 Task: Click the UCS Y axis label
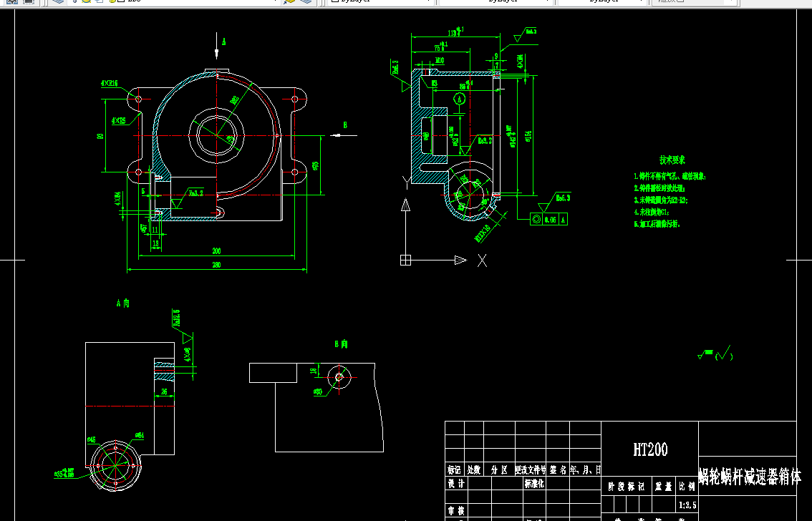[x=405, y=182]
